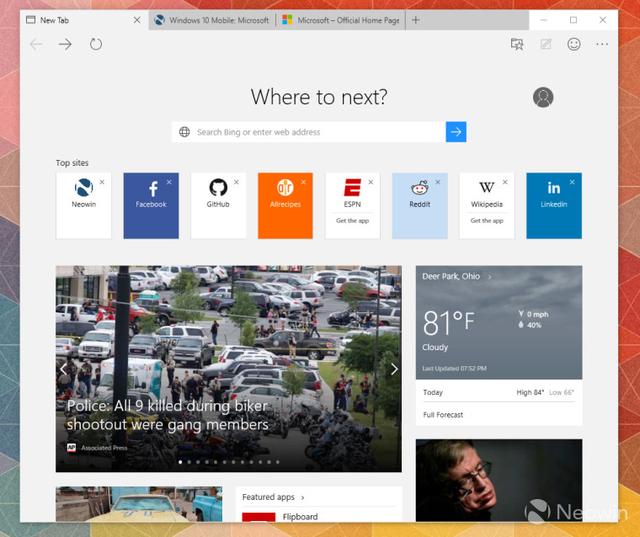This screenshot has width=640, height=537.
Task: Open the Share feedback smiley icon
Action: click(x=574, y=44)
